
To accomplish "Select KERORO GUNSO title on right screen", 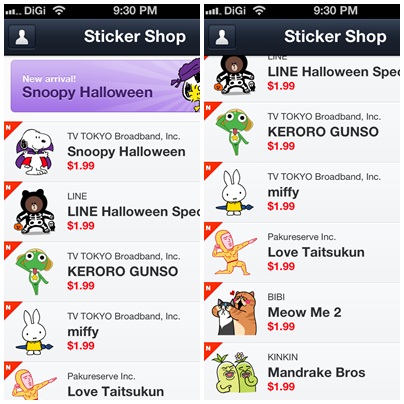I will pos(323,132).
